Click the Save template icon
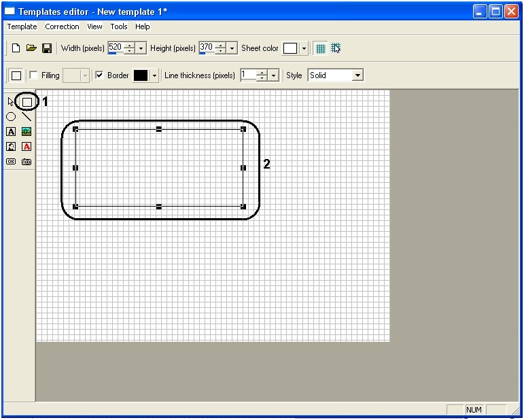 [x=47, y=48]
